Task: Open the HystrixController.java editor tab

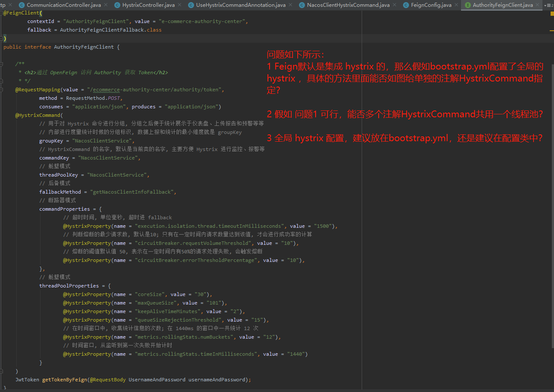Action: 148,5
